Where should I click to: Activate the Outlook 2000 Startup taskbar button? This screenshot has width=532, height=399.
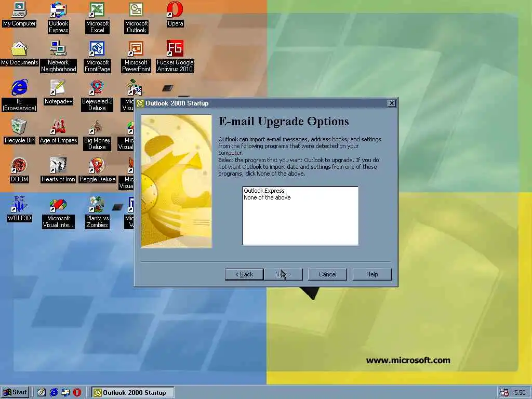pyautogui.click(x=132, y=392)
